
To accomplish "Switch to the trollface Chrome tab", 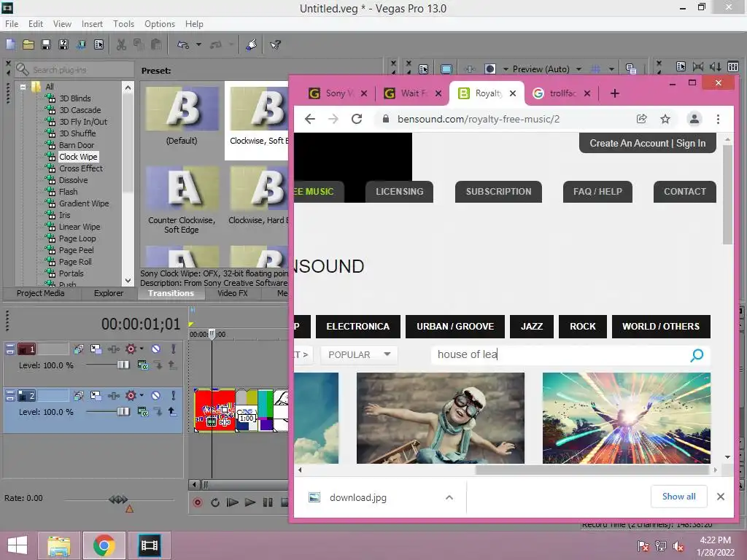I will (x=562, y=93).
